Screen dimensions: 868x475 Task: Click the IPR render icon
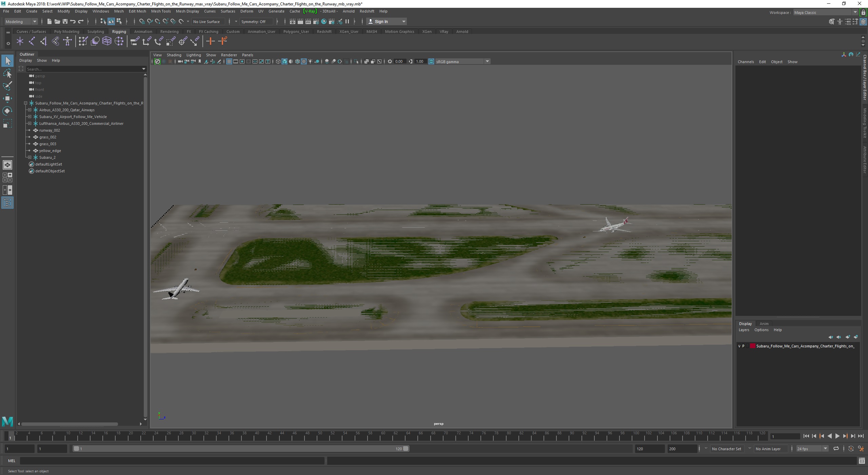[x=308, y=21]
